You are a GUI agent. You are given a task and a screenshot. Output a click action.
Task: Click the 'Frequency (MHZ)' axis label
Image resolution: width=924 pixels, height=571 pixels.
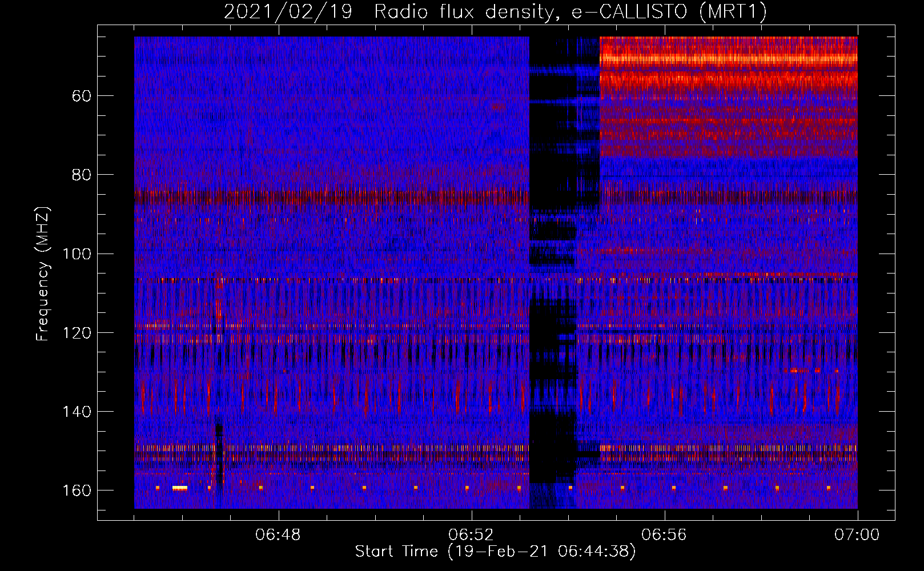pyautogui.click(x=43, y=274)
